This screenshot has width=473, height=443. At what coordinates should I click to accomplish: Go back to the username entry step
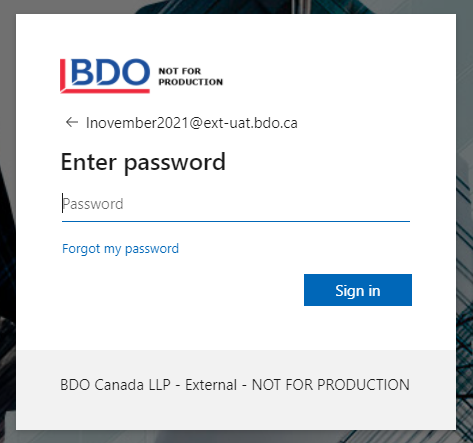pos(72,122)
